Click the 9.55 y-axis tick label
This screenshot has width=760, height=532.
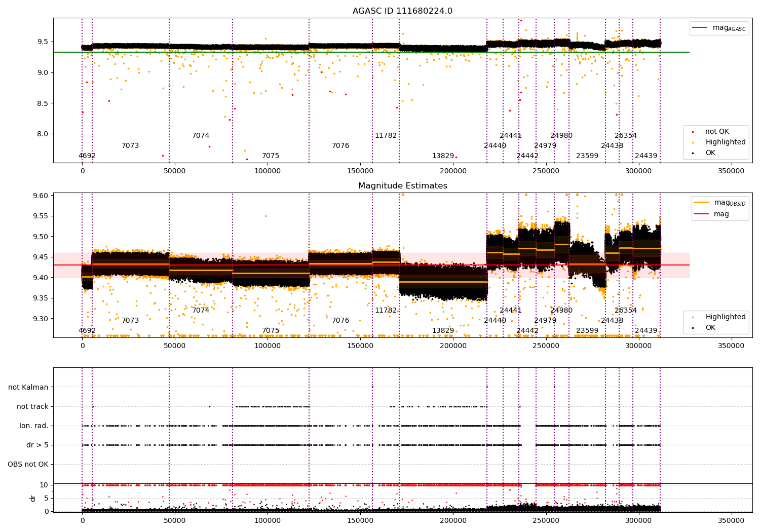click(x=41, y=216)
